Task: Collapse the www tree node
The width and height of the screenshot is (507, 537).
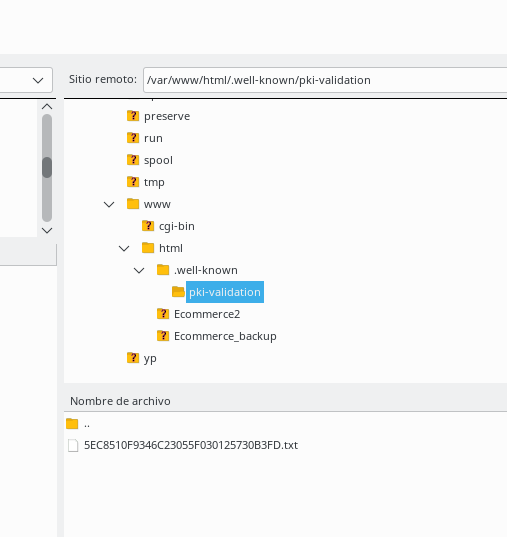Action: (x=109, y=204)
